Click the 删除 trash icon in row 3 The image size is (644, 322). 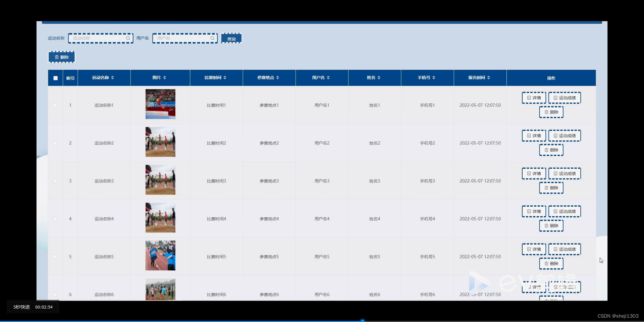546,188
